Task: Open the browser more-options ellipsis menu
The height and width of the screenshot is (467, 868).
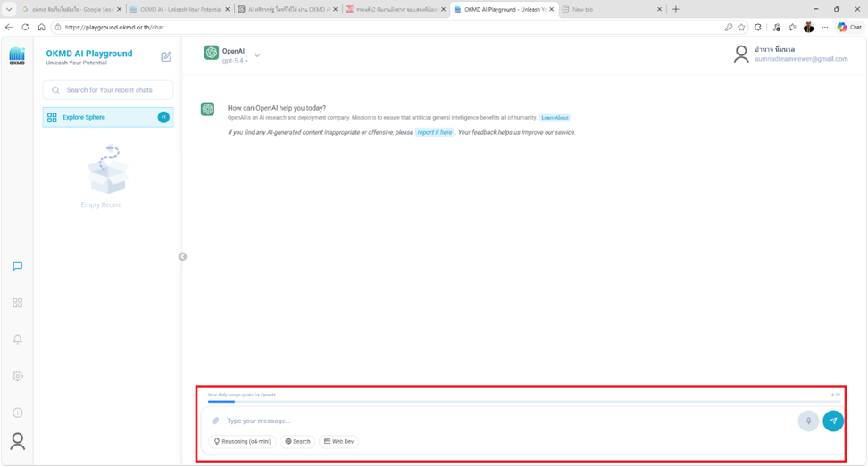Action: [x=825, y=27]
